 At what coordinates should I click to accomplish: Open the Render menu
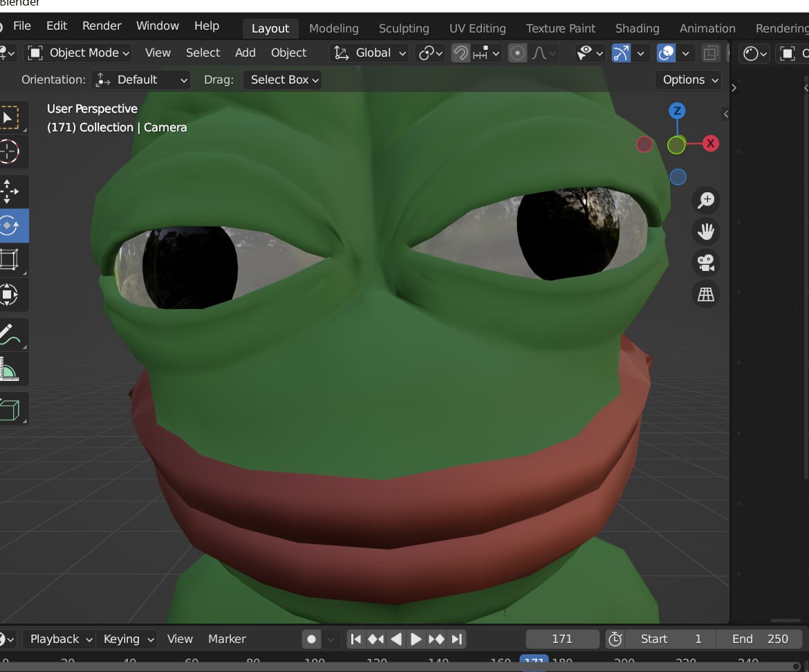[102, 26]
